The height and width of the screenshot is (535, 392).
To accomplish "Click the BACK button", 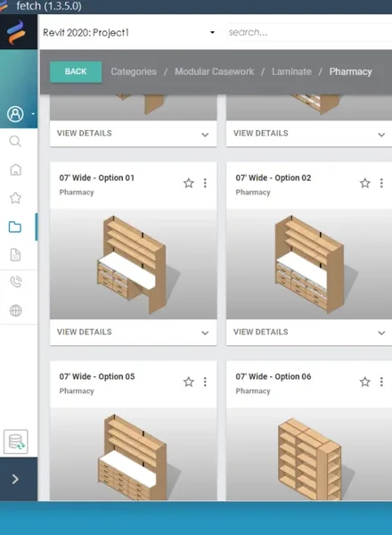I will pos(76,71).
